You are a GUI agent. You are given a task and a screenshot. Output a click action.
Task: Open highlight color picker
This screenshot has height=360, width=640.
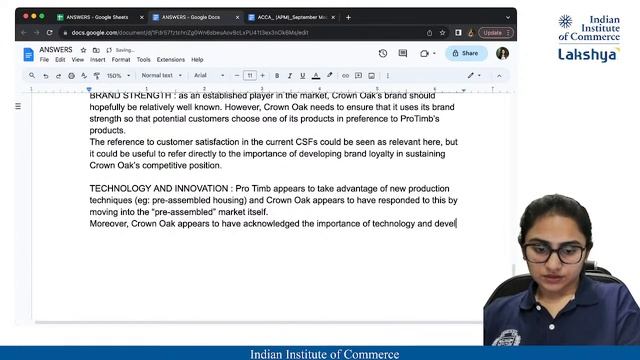pos(329,76)
